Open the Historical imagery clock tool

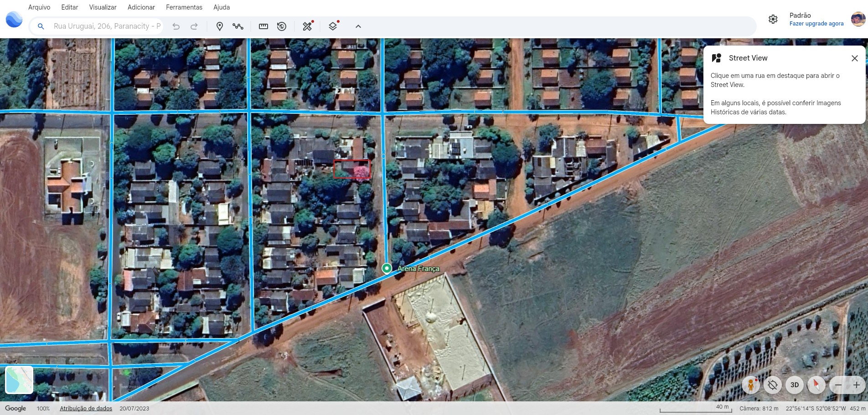point(282,26)
